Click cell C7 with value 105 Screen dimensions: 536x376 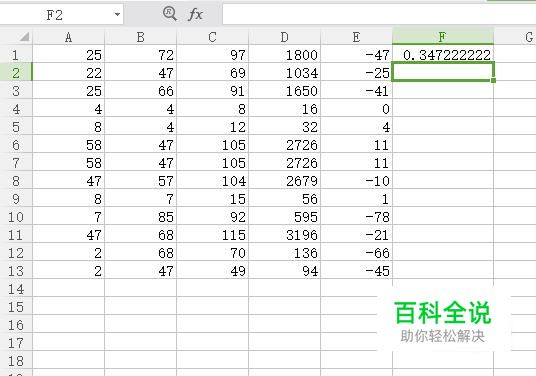(213, 163)
